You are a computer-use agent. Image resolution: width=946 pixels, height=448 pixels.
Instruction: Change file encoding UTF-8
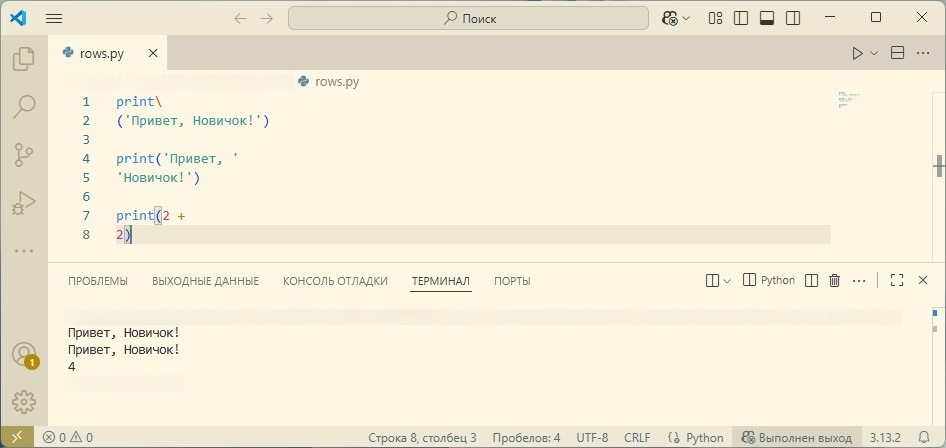592,438
